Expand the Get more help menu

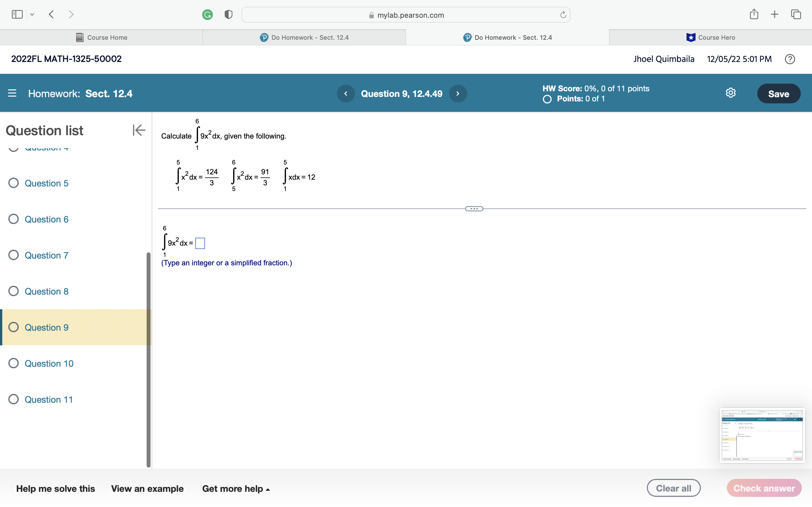tap(236, 489)
